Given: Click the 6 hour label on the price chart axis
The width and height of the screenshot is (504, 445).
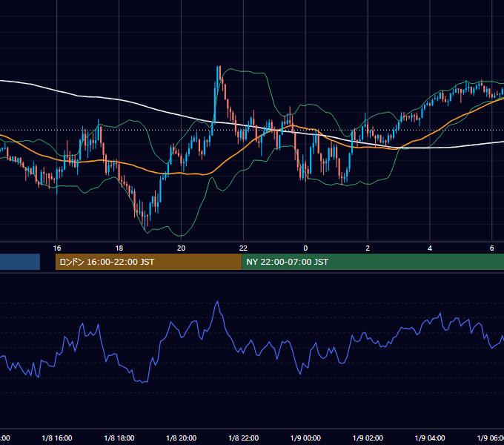Looking at the screenshot, I should 492,248.
